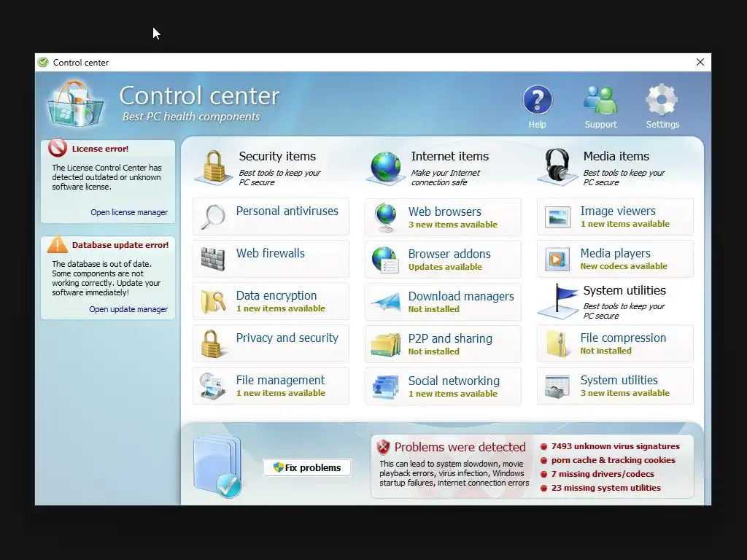Click the Image viewers picture icon
Screen dimensions: 747x560
pyautogui.click(x=557, y=217)
